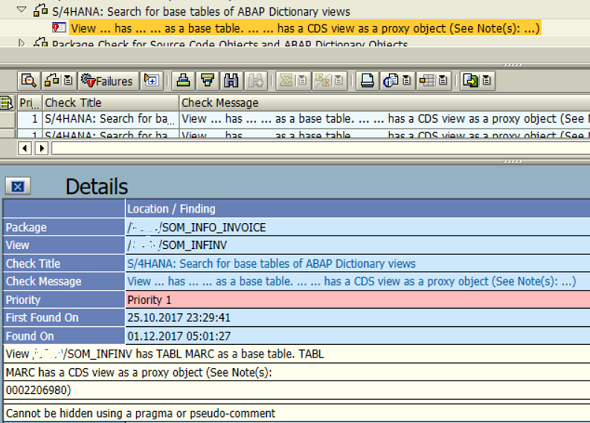Collapse the 'S/4HANA: Search for base tables' tree node

[22, 10]
